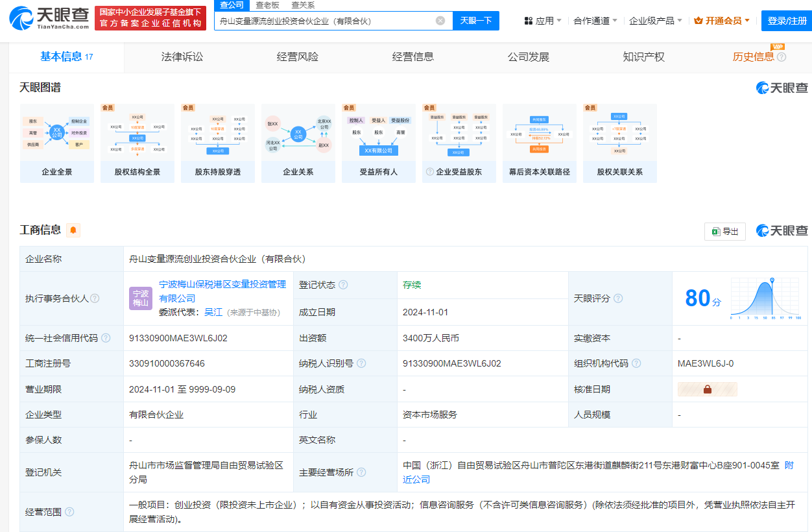The width and height of the screenshot is (812, 532).
Task: Clear the search box with the X icon
Action: (440, 21)
